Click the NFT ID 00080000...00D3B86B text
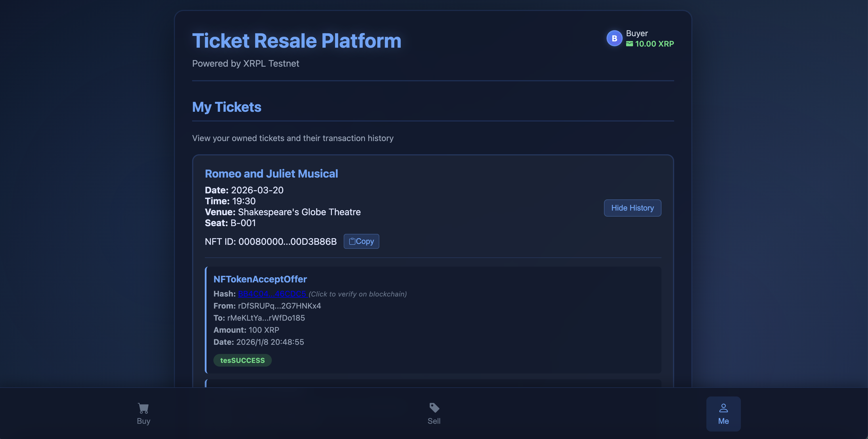Viewport: 868px width, 439px height. (271, 242)
